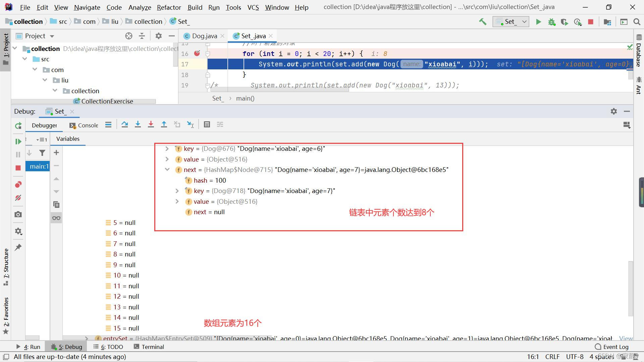Open the Refactor menu

coord(169,7)
